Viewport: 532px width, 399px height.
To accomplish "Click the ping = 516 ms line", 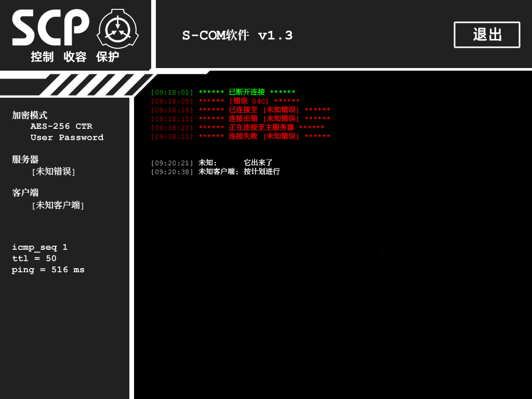I will click(48, 270).
